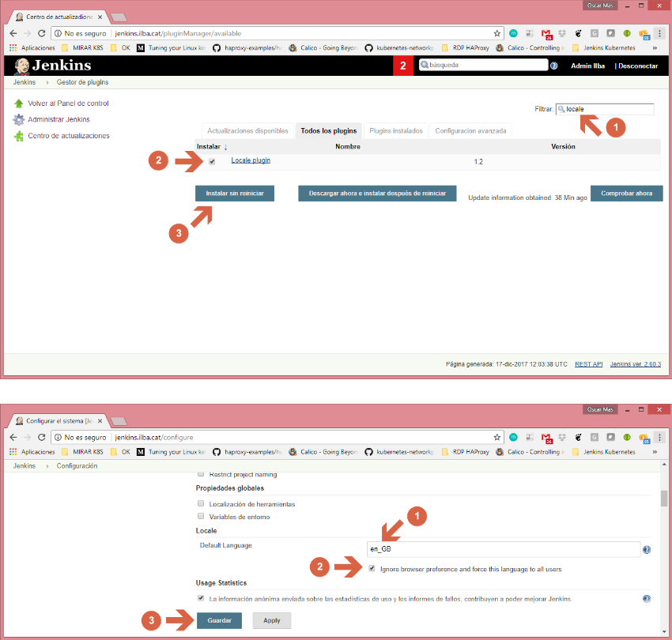
Task: Open Configuración avanzada tab
Action: point(470,130)
